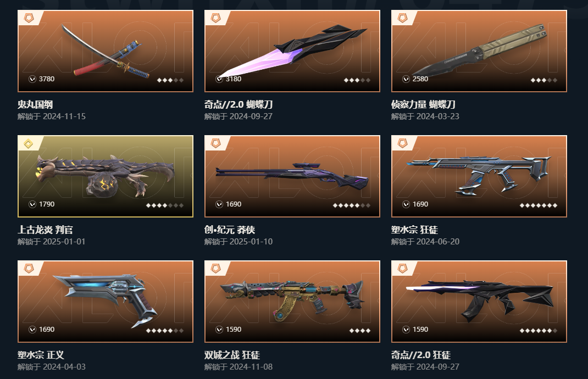Click the level diamonds on 塑水宗 狂徒 card

[539, 205]
